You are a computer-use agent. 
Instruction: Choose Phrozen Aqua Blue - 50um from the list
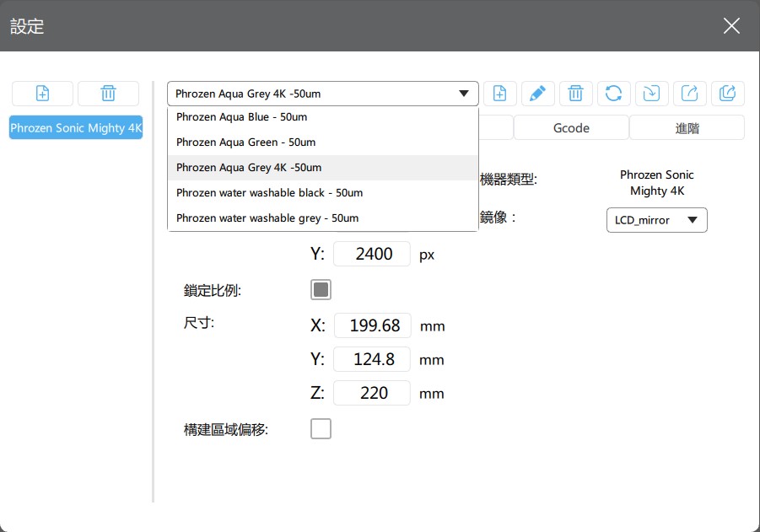point(241,117)
